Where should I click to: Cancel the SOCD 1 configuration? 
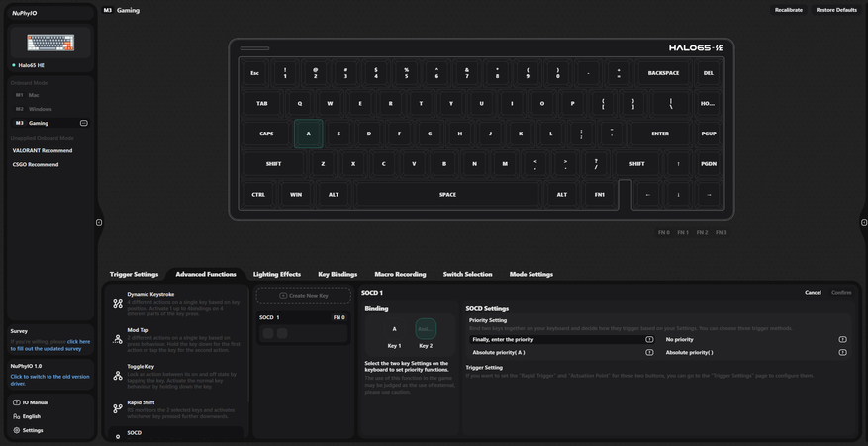[x=813, y=292]
